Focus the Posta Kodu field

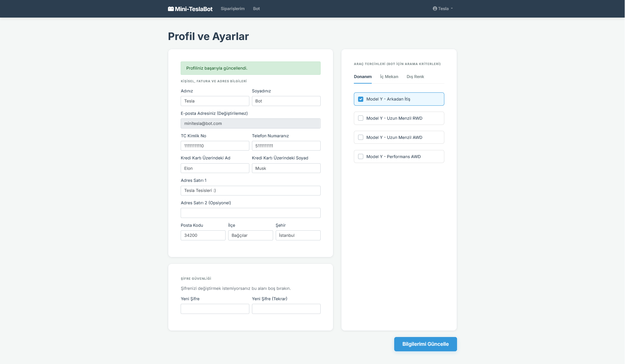point(203,236)
